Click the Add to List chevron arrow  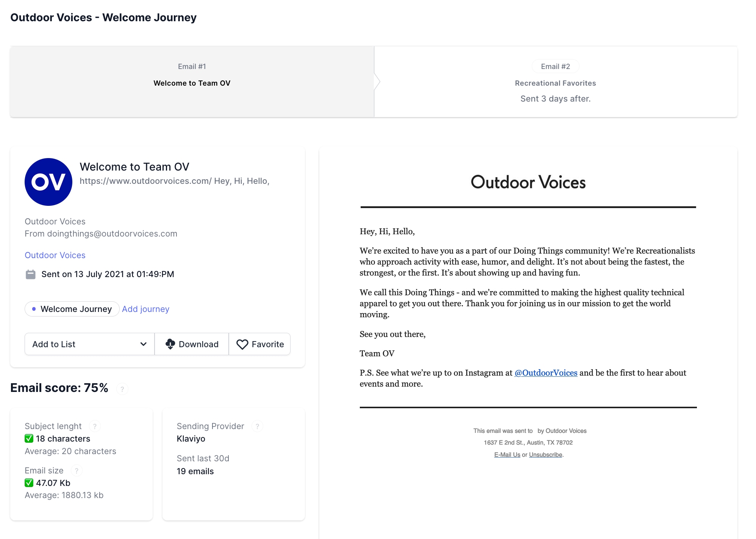coord(143,344)
